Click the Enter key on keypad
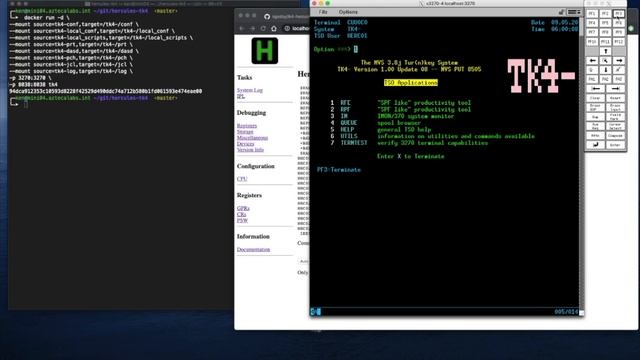 [616, 145]
